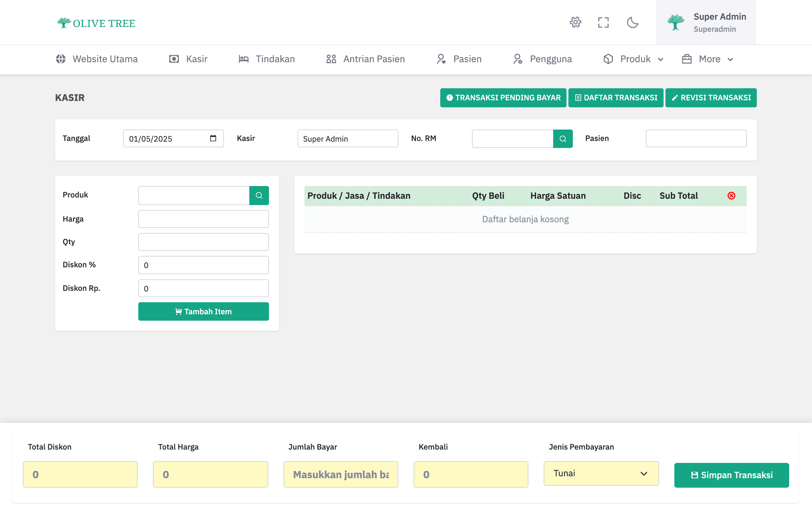812x508 pixels.
Task: Add item with Tambah Item button
Action: coord(203,311)
